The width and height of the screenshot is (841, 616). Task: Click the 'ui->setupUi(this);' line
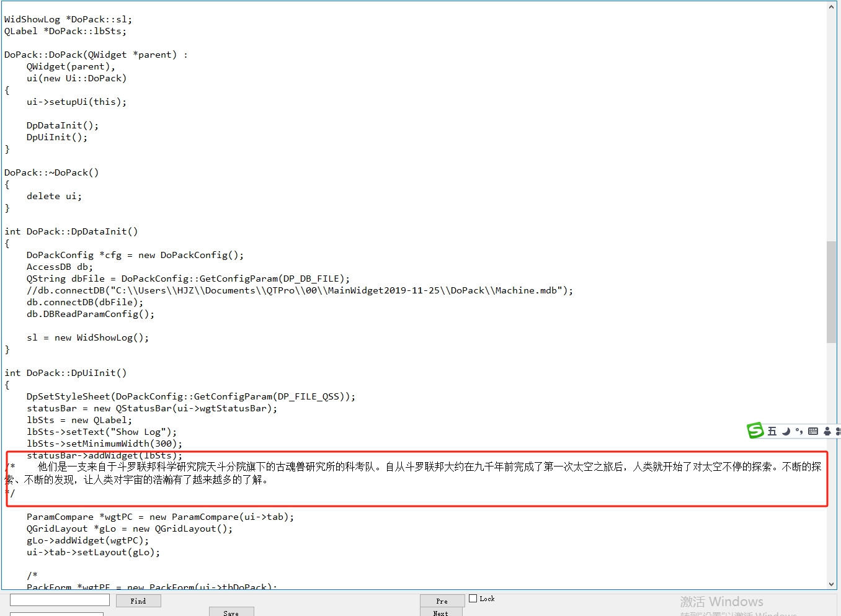click(x=76, y=102)
